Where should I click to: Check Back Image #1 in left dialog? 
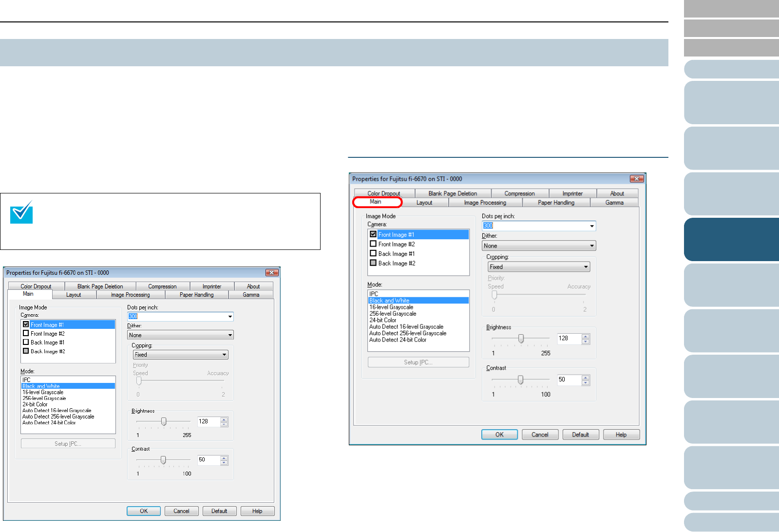(x=26, y=342)
